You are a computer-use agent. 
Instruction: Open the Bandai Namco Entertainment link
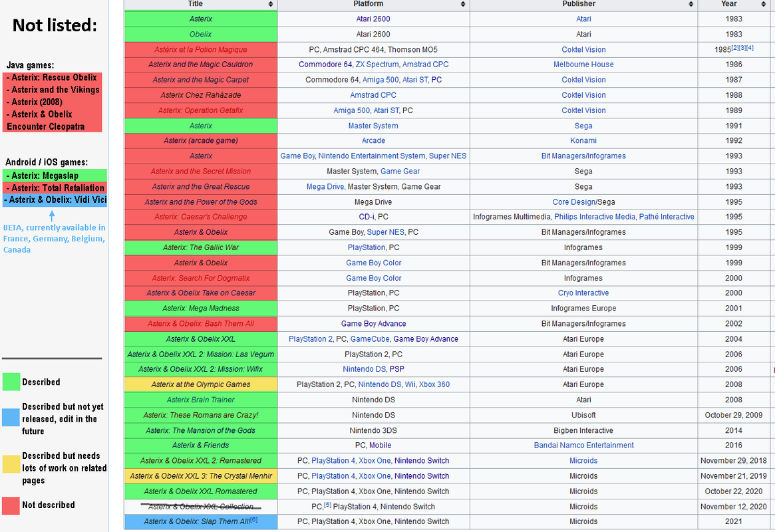tap(583, 445)
